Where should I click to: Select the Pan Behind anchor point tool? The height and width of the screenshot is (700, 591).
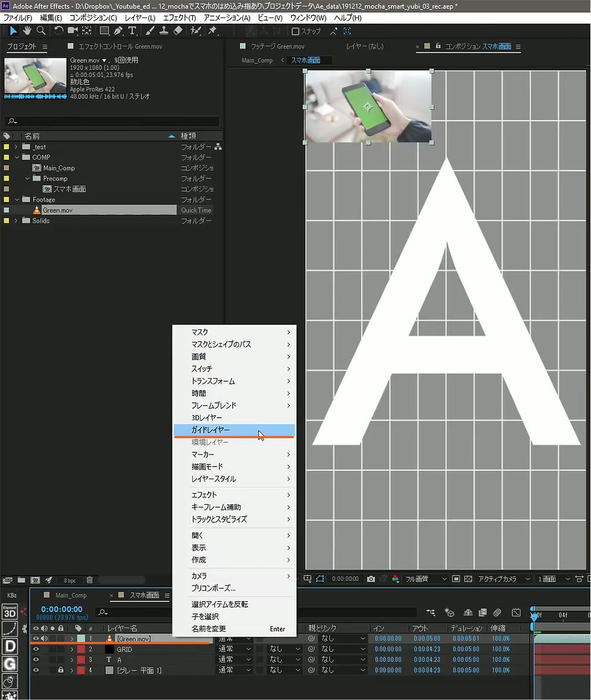(87, 30)
